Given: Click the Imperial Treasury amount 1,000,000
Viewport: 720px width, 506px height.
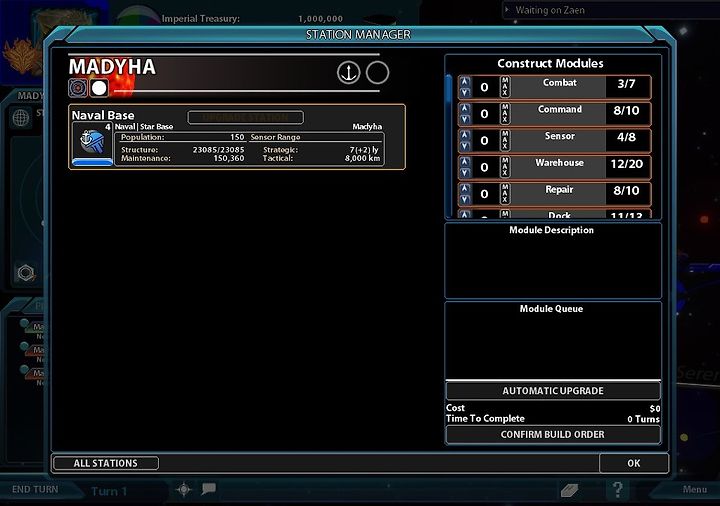Looking at the screenshot, I should coord(321,19).
